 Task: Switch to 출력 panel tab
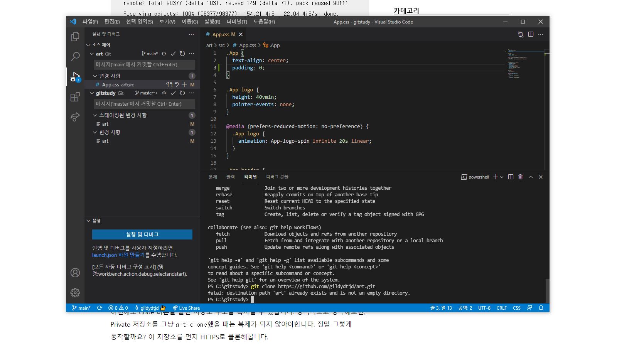click(231, 177)
